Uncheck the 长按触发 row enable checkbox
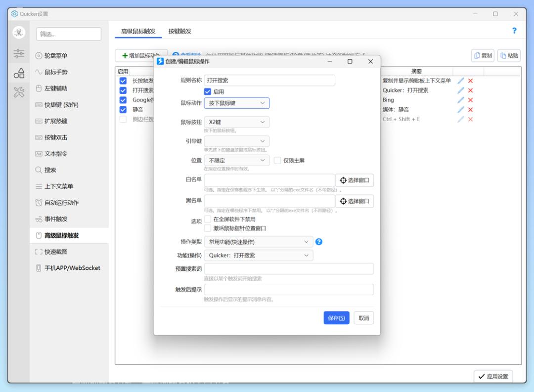 tap(123, 81)
